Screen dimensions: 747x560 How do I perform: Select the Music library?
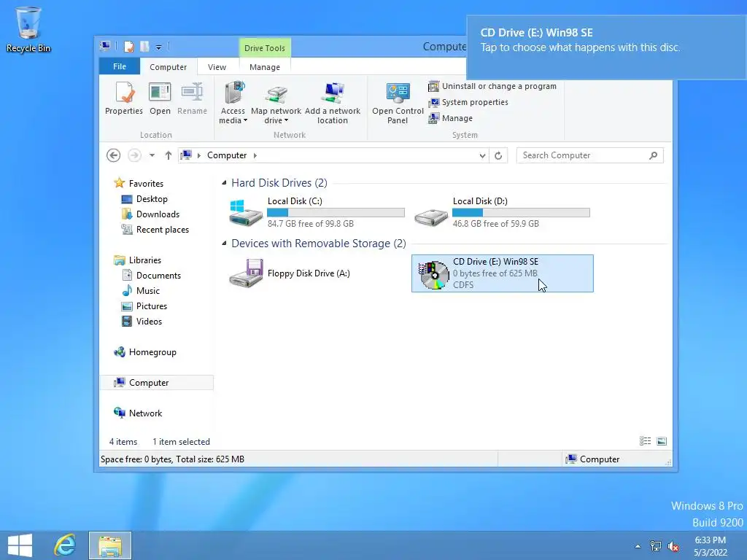tap(141, 290)
